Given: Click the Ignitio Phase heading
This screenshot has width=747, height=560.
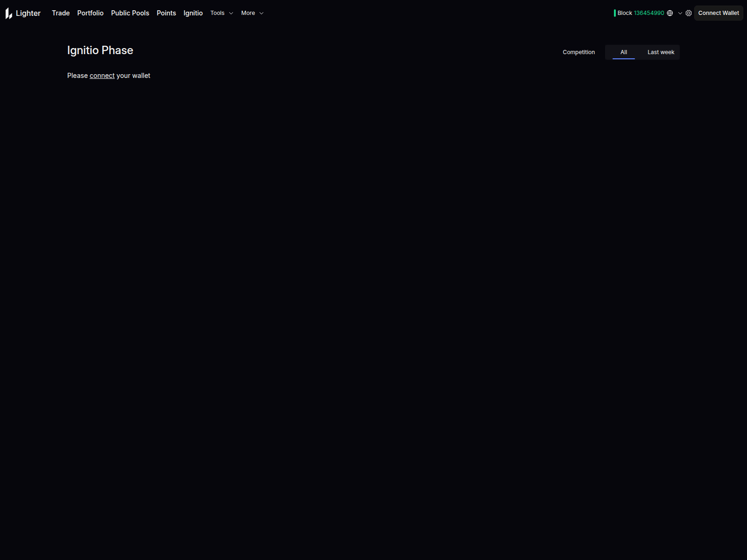Looking at the screenshot, I should coord(100,50).
